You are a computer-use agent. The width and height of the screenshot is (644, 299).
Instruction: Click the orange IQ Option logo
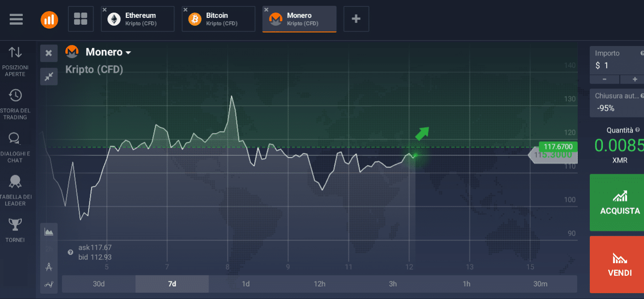[x=49, y=19]
